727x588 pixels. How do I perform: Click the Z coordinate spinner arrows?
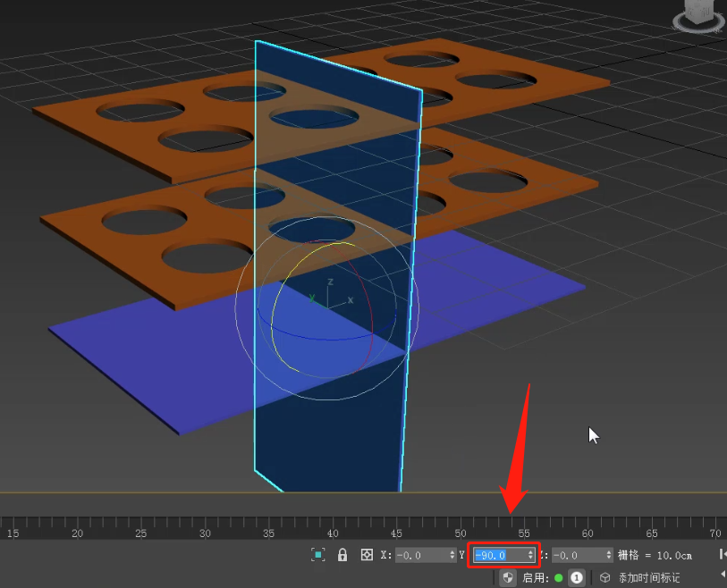coord(610,555)
